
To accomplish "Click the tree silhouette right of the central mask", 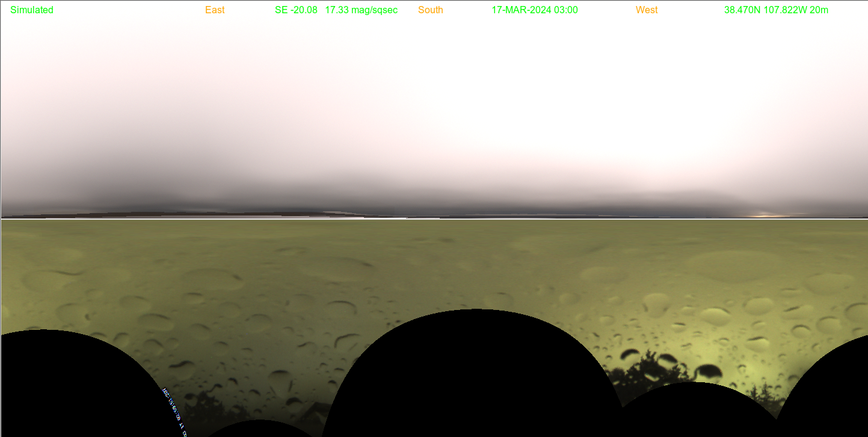I will pyautogui.click(x=644, y=373).
